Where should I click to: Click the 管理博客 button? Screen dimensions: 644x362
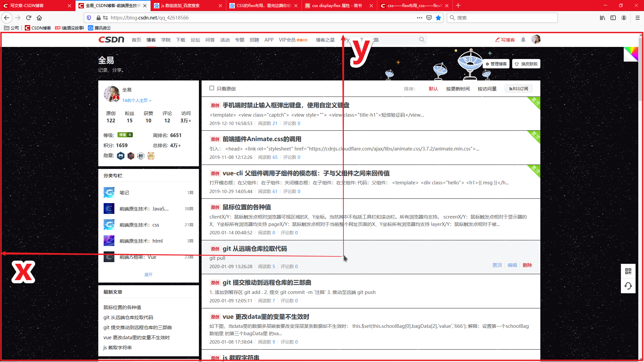[x=496, y=64]
